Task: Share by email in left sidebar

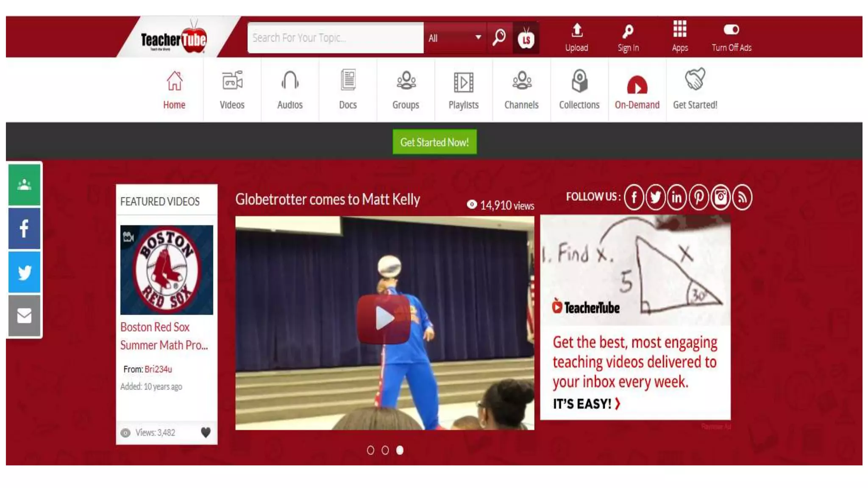Action: 25,316
